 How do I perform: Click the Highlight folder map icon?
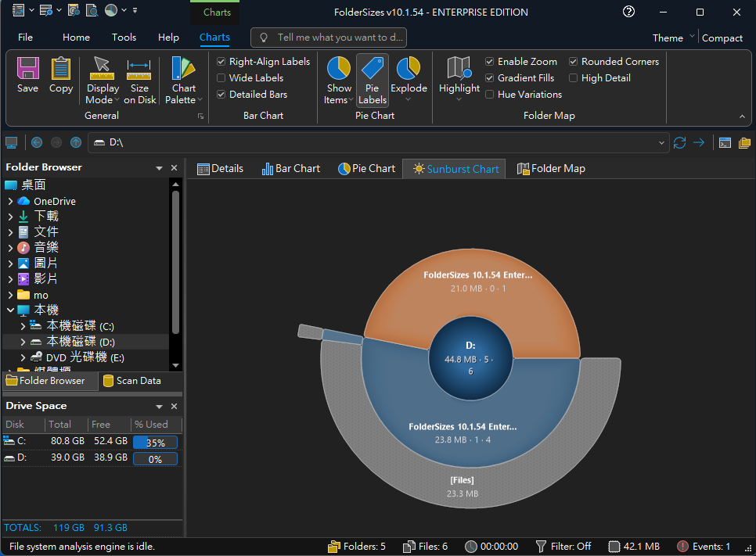point(459,67)
